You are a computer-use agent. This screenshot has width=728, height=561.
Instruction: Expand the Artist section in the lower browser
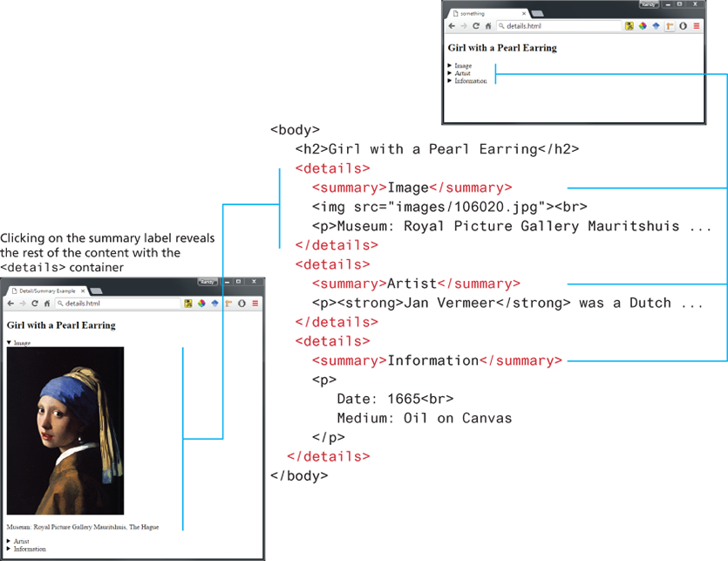click(x=20, y=542)
